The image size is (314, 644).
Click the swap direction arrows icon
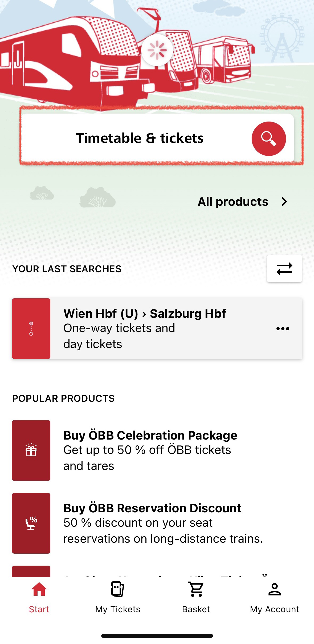[x=284, y=269]
